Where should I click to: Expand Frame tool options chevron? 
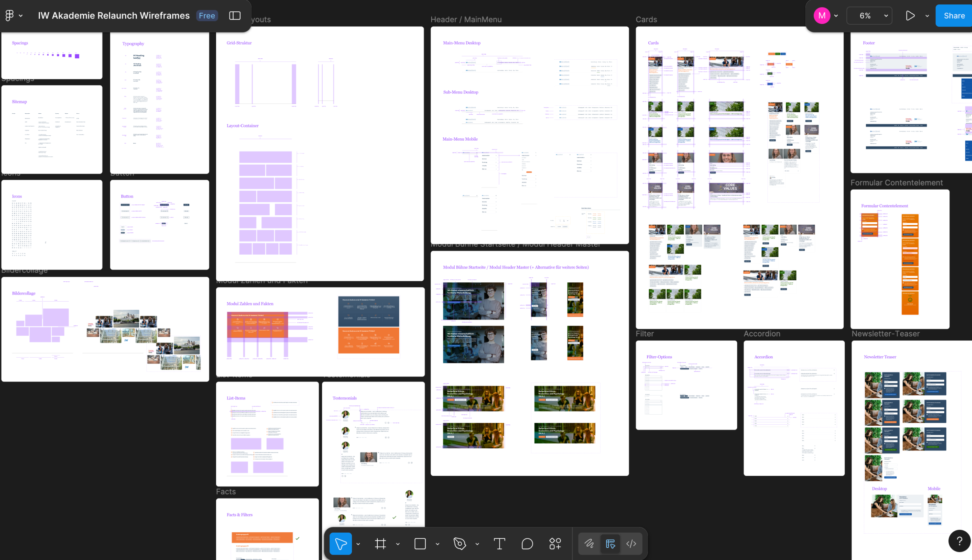[x=398, y=544]
